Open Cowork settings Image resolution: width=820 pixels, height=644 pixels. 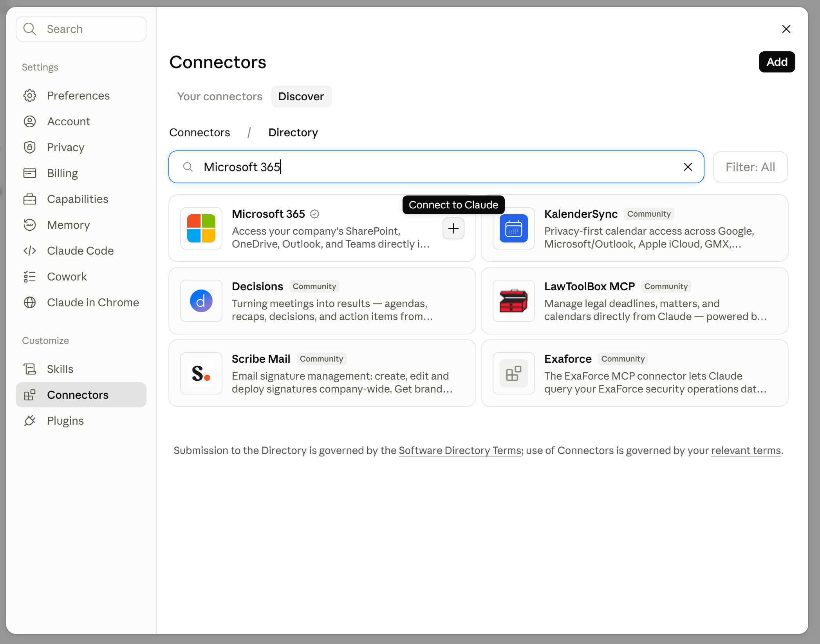(81, 277)
